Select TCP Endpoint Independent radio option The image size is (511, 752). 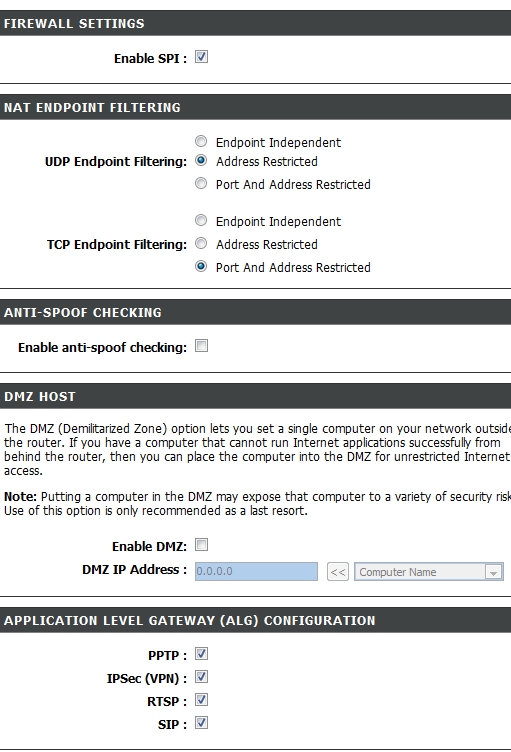pos(201,221)
